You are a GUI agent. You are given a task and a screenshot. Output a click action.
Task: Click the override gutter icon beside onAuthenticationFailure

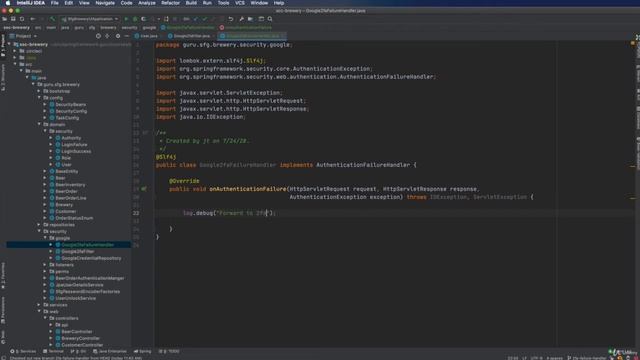click(x=144, y=189)
